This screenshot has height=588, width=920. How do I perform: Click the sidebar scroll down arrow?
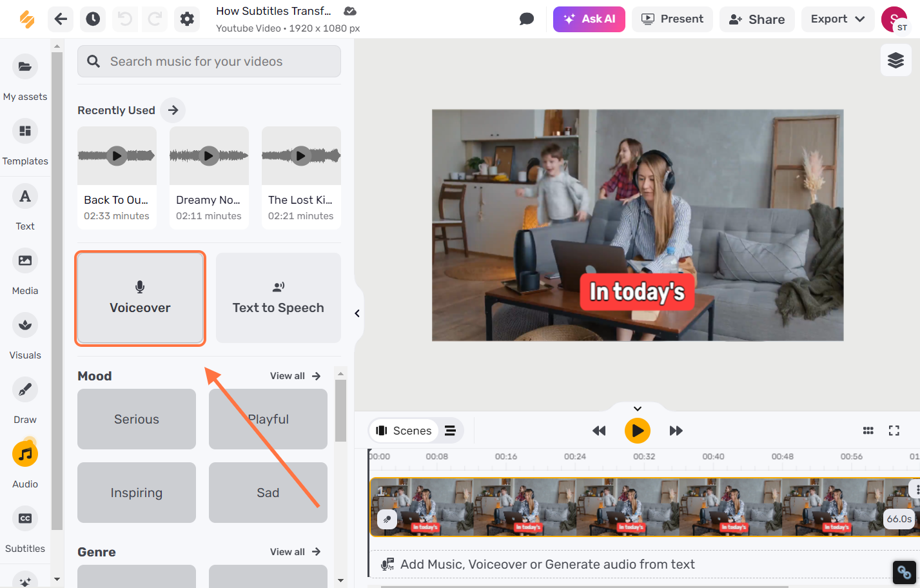point(57,580)
